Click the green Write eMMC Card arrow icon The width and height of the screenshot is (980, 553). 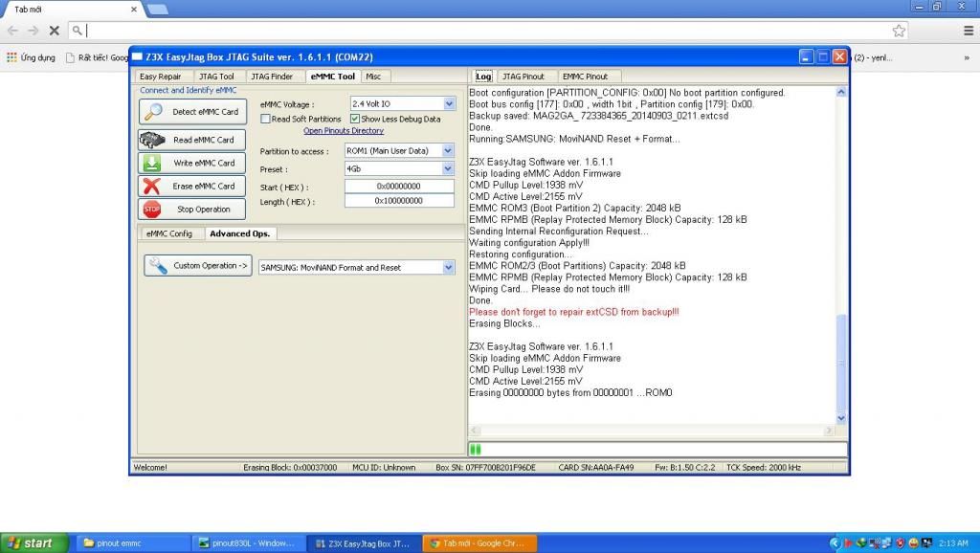[x=152, y=163]
